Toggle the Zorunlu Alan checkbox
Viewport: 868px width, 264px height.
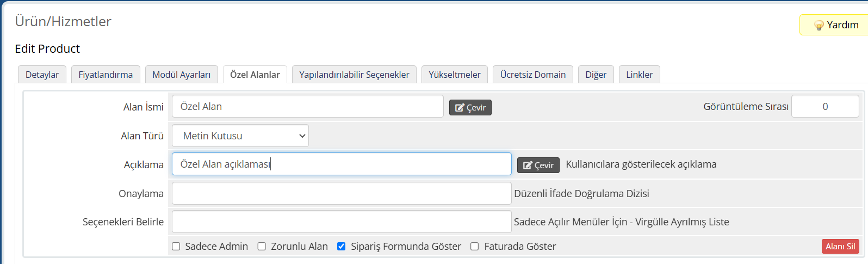[262, 247]
